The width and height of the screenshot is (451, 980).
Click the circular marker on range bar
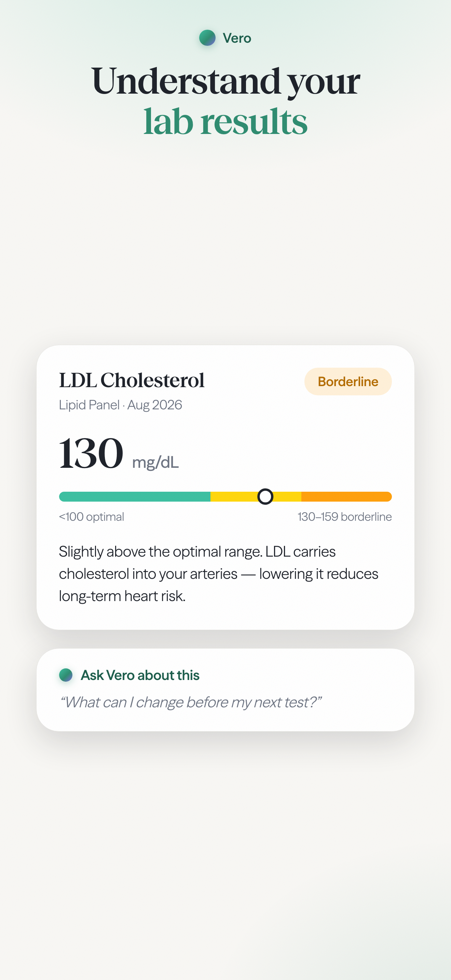tap(265, 496)
